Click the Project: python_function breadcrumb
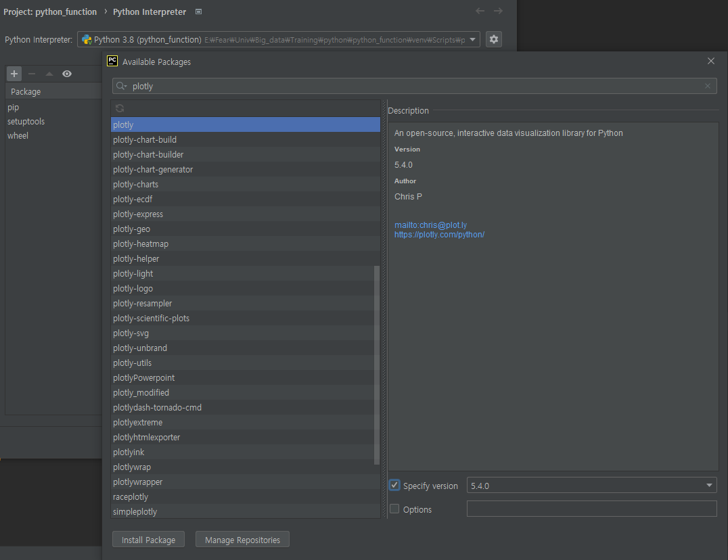 coord(50,11)
